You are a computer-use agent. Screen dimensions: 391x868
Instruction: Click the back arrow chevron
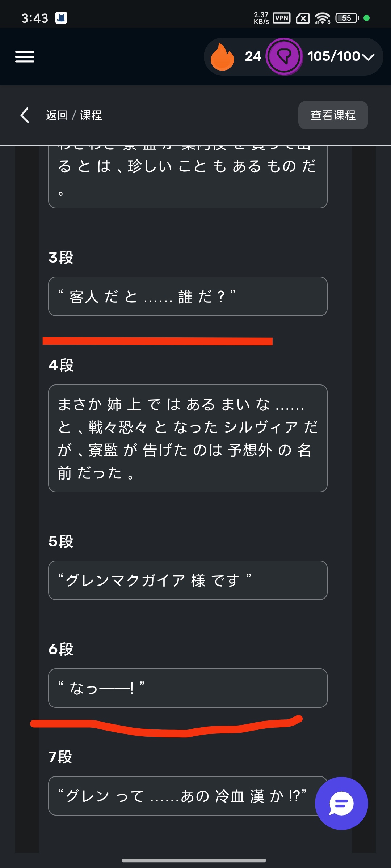(25, 115)
